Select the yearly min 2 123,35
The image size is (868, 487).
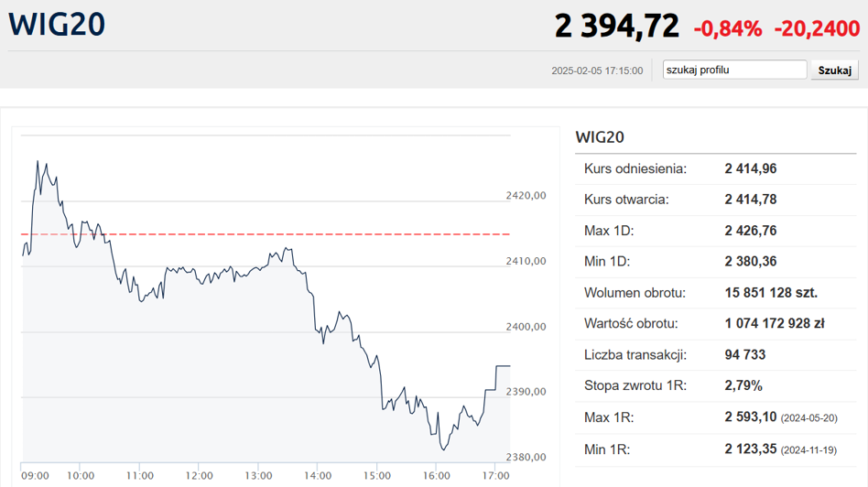[x=751, y=449]
